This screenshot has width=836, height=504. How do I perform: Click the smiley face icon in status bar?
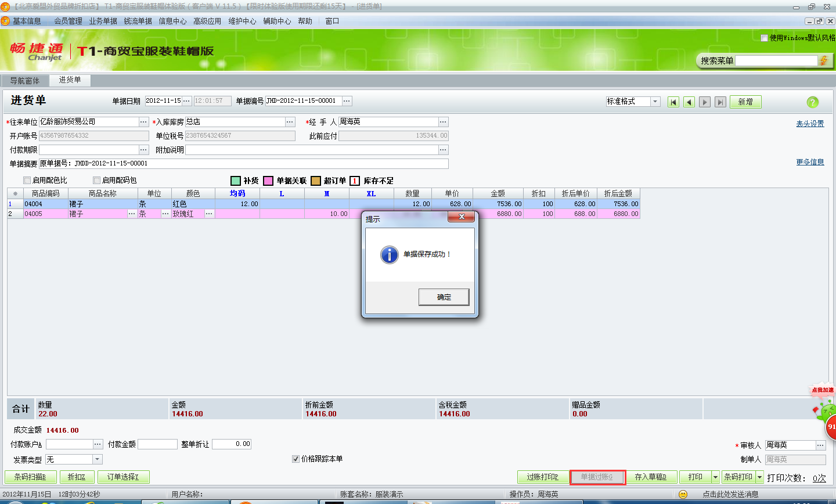point(683,494)
